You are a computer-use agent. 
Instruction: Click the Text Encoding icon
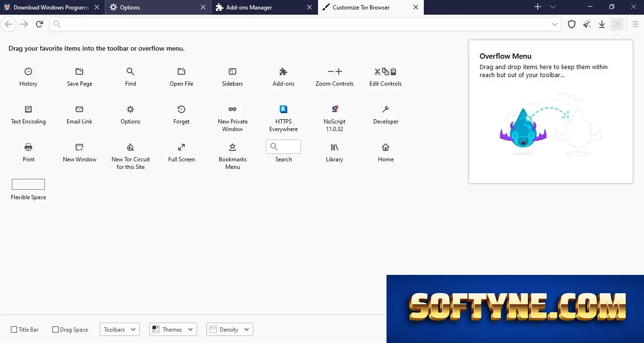28,109
